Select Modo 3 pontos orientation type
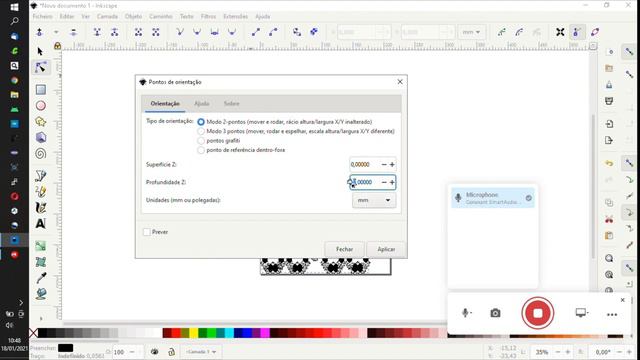This screenshot has height=360, width=640. click(x=201, y=131)
